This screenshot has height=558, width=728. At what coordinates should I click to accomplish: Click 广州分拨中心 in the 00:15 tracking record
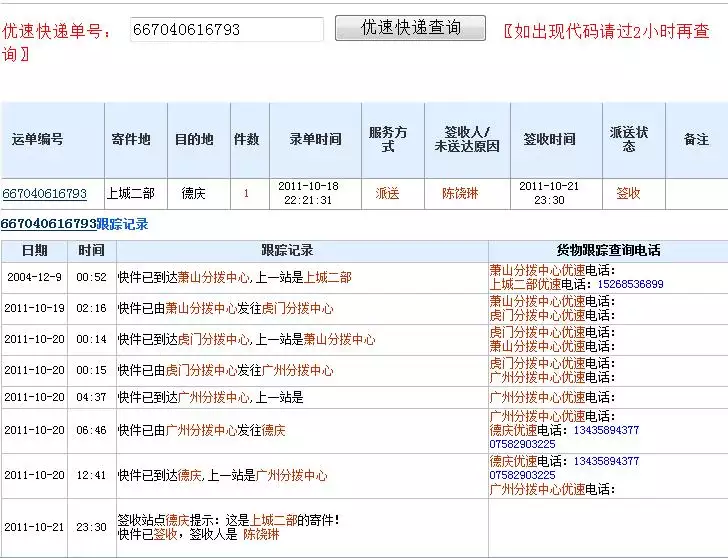point(298,370)
